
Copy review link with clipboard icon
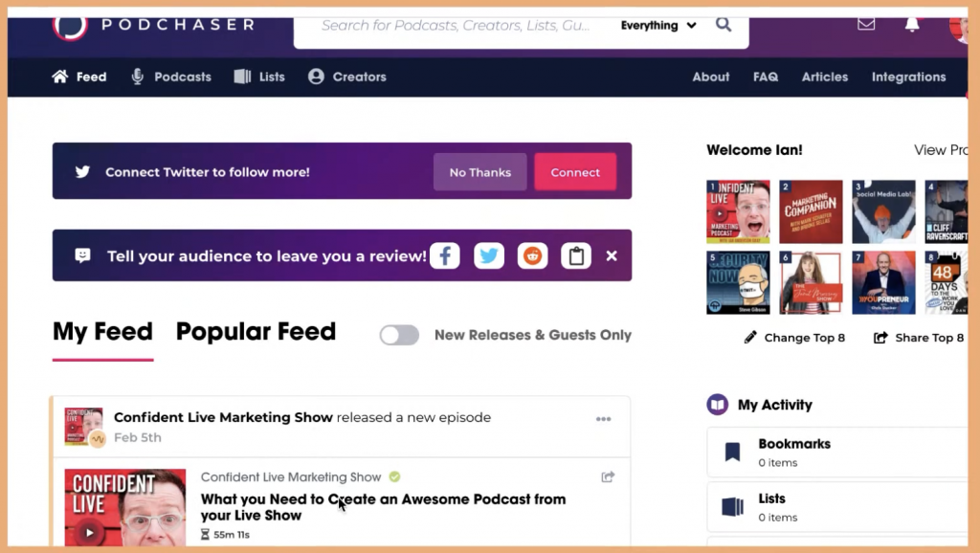pos(576,255)
